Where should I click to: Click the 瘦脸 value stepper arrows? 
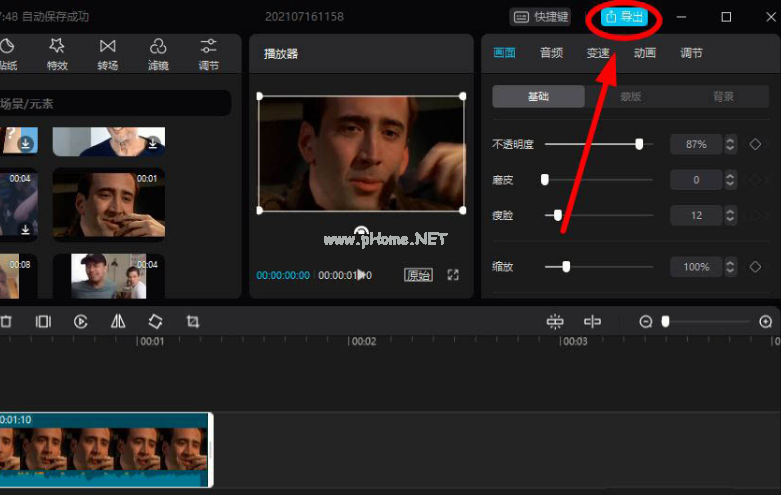coord(730,215)
